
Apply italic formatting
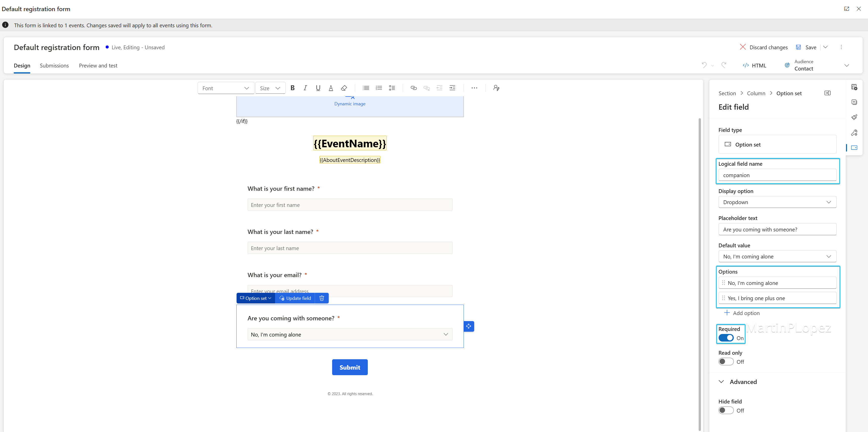point(305,88)
